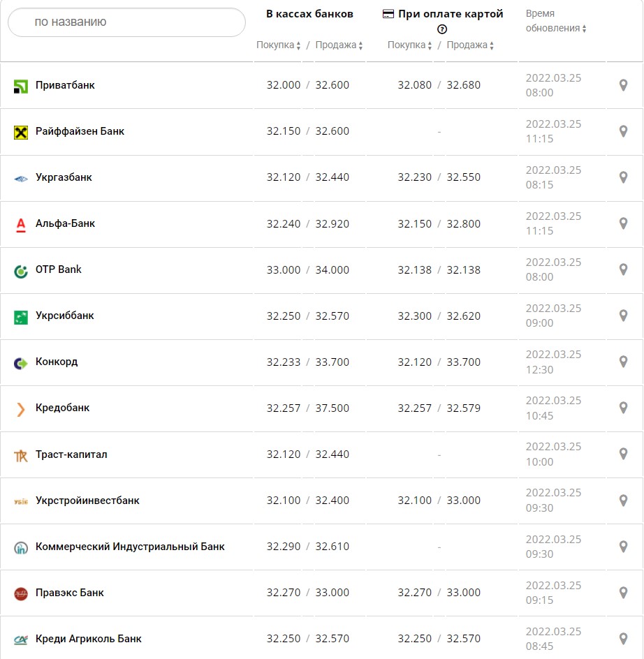Viewport: 644px width, 659px height.
Task: Open the map pin for Креди Агриколь Банк
Action: tap(624, 639)
